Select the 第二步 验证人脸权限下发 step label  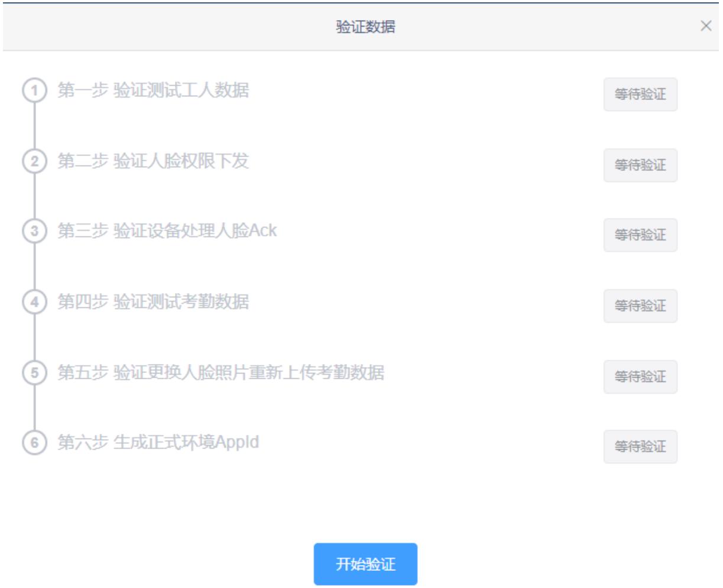coord(153,161)
